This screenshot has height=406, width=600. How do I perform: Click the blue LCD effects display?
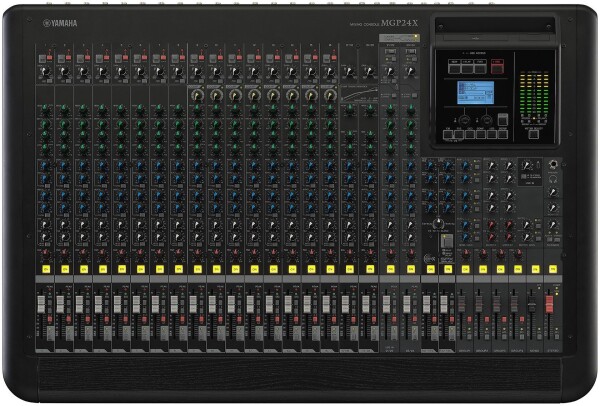(x=475, y=93)
